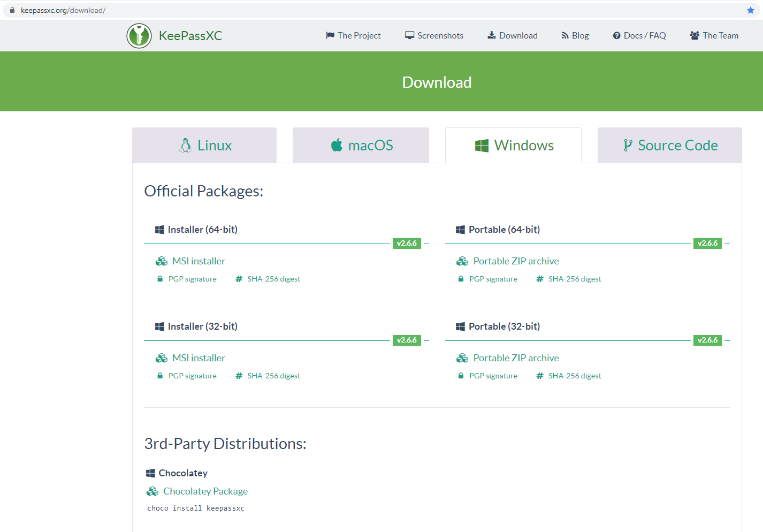
Task: Click v2.6.6 badge for Portable 64-bit
Action: click(707, 244)
